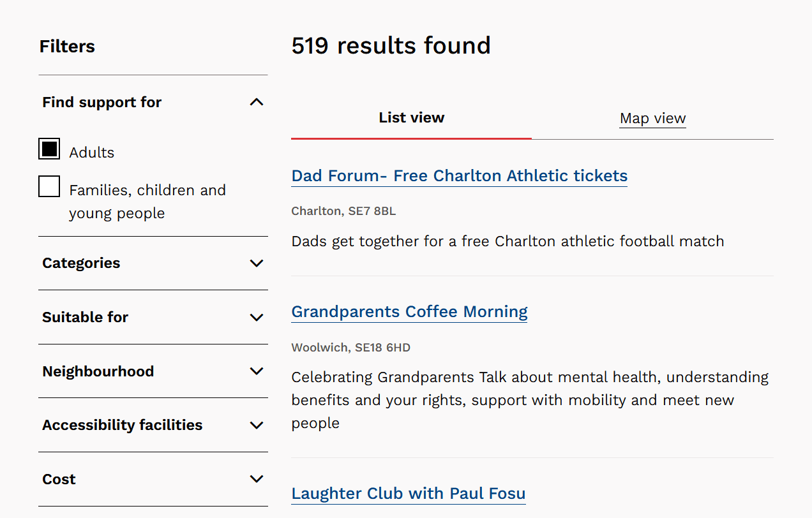812x518 pixels.
Task: Click the chevron icon beside Suitable for
Action: coord(257,317)
